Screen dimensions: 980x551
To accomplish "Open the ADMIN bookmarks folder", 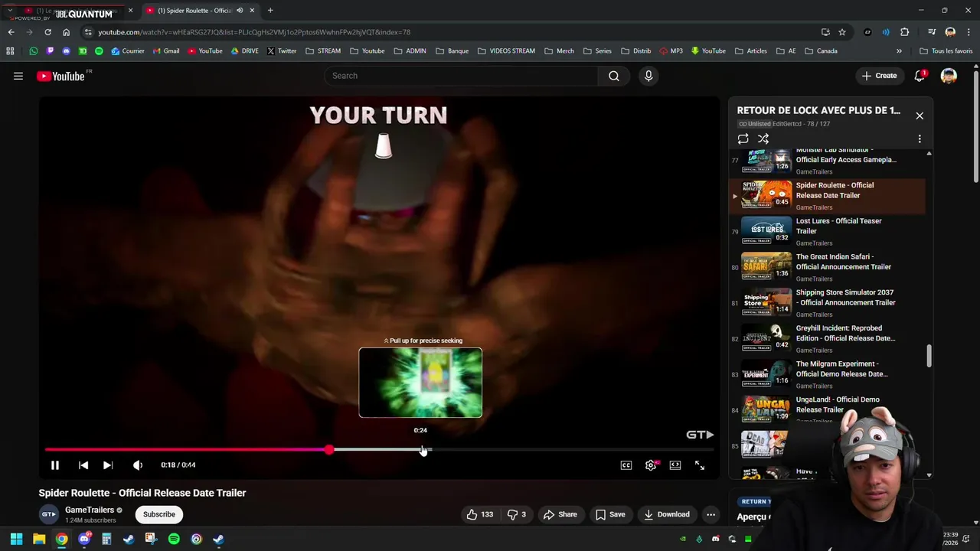I will pyautogui.click(x=410, y=51).
